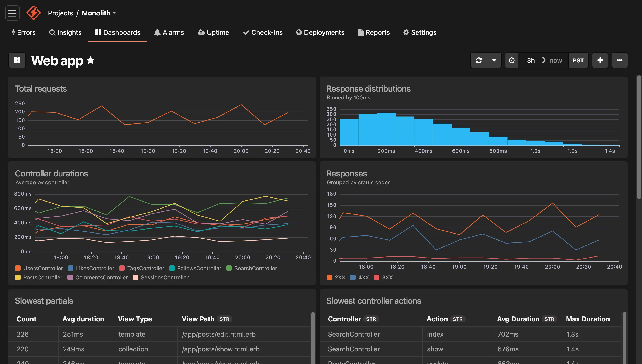Click the PostsController color swatch
The width and height of the screenshot is (642, 364).
click(x=18, y=277)
